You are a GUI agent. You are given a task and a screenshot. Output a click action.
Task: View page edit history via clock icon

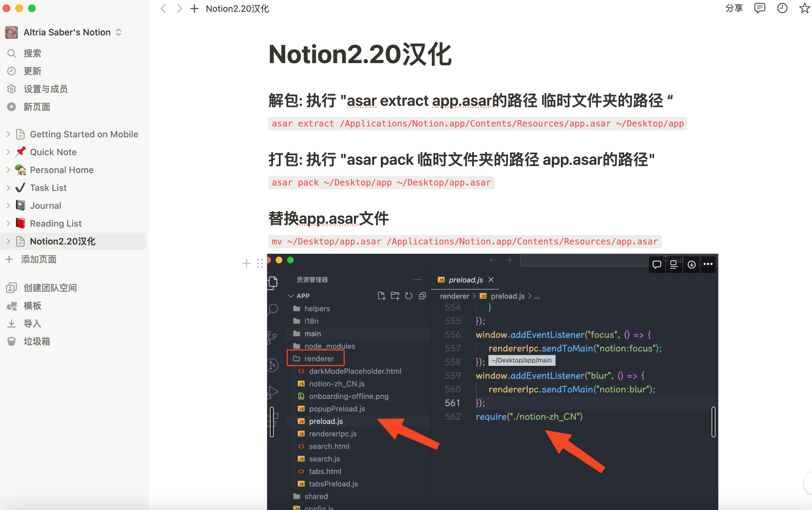[x=782, y=8]
